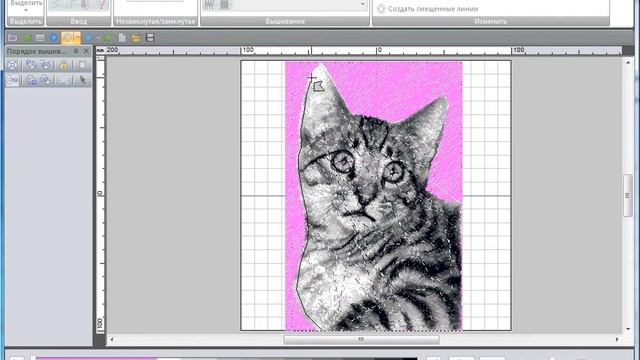
Task: Click the pink swatch in bottom color strip
Action: pos(96,358)
